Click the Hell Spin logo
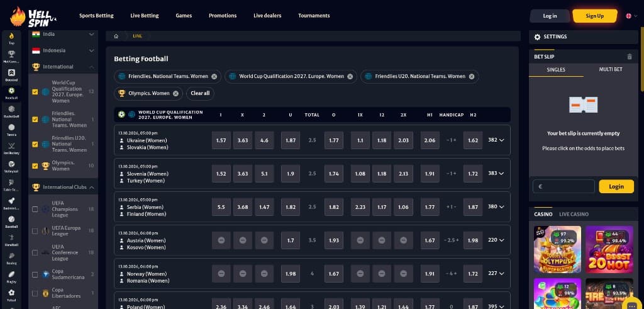The image size is (644, 309). point(34,17)
